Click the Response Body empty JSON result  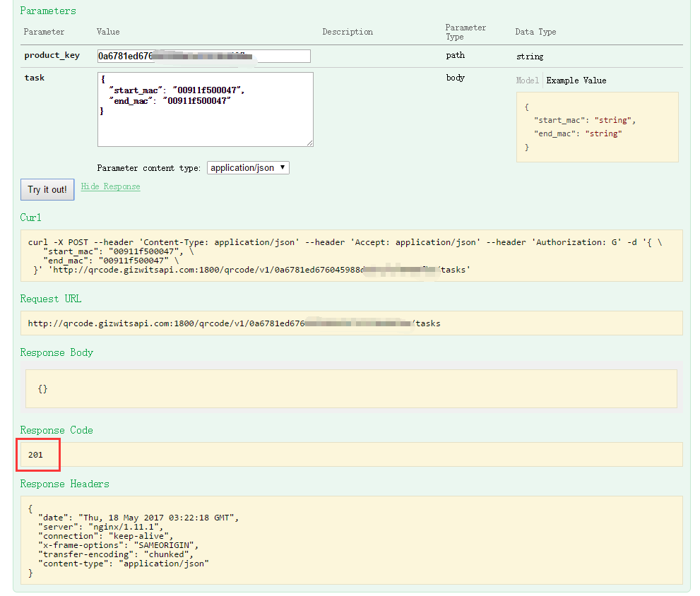(43, 389)
